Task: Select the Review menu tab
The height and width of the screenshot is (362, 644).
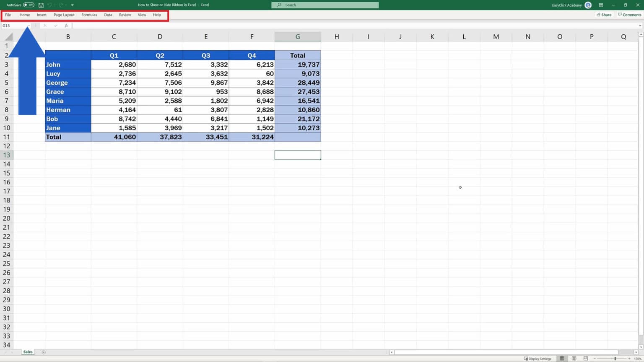Action: (125, 15)
